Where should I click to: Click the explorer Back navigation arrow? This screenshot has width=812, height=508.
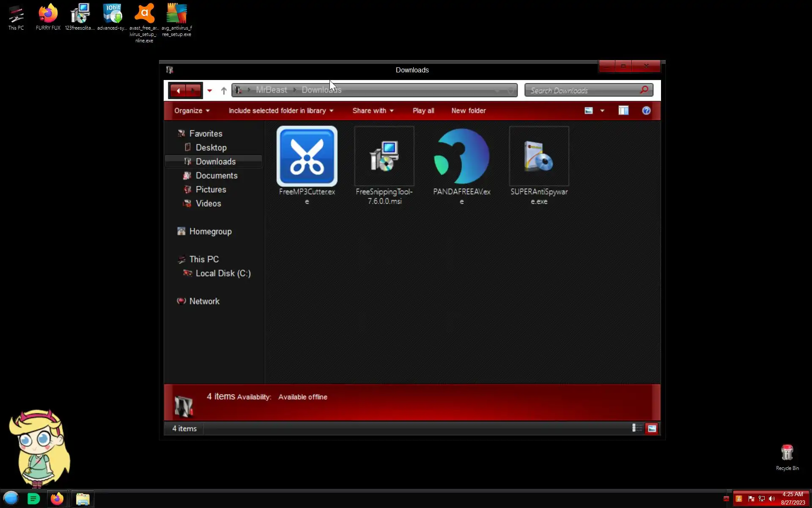tap(178, 91)
